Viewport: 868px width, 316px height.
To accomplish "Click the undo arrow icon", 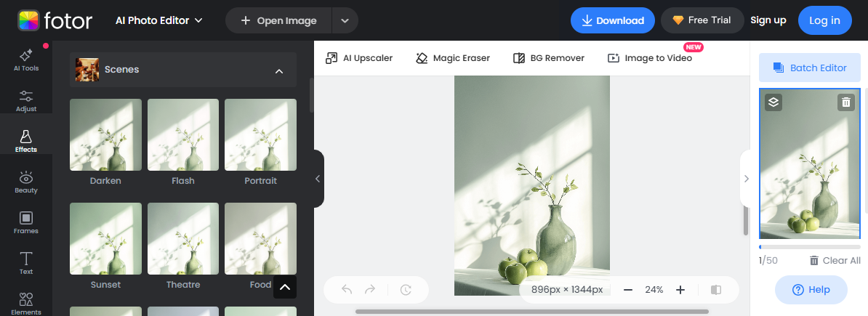I will [x=347, y=290].
